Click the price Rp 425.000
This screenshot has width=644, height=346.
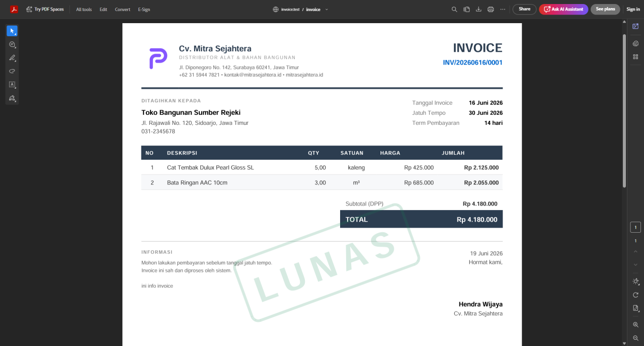pyautogui.click(x=419, y=168)
